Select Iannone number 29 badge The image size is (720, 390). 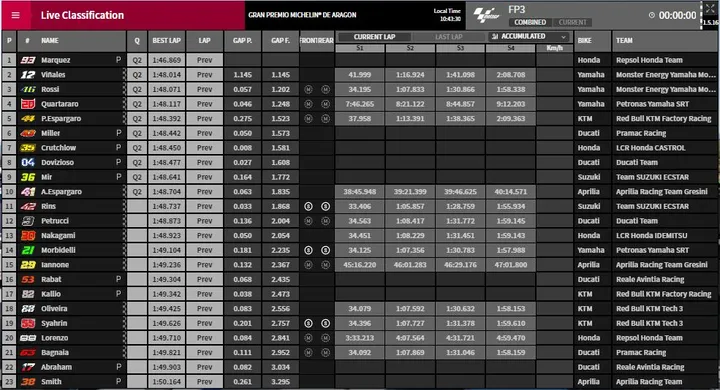[28, 265]
